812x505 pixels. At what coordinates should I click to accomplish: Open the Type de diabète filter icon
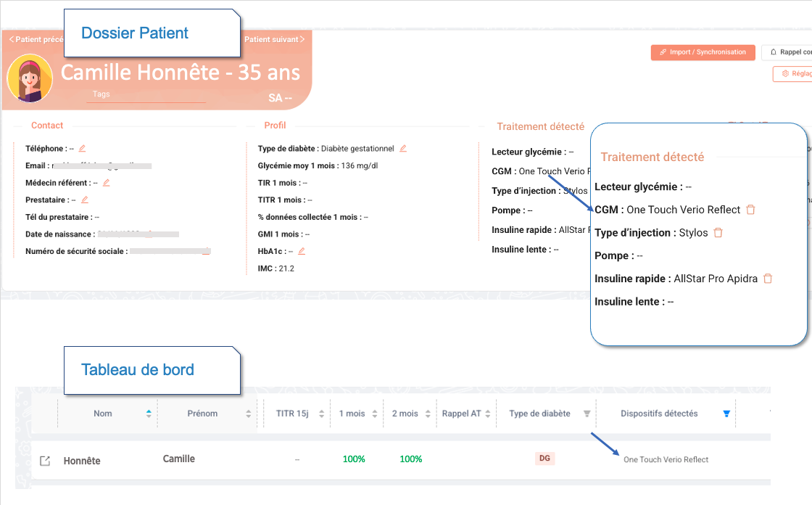(587, 414)
